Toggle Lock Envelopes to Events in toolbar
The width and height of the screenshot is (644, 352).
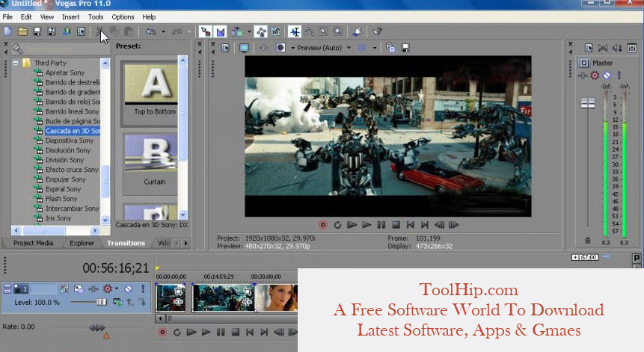(x=261, y=31)
